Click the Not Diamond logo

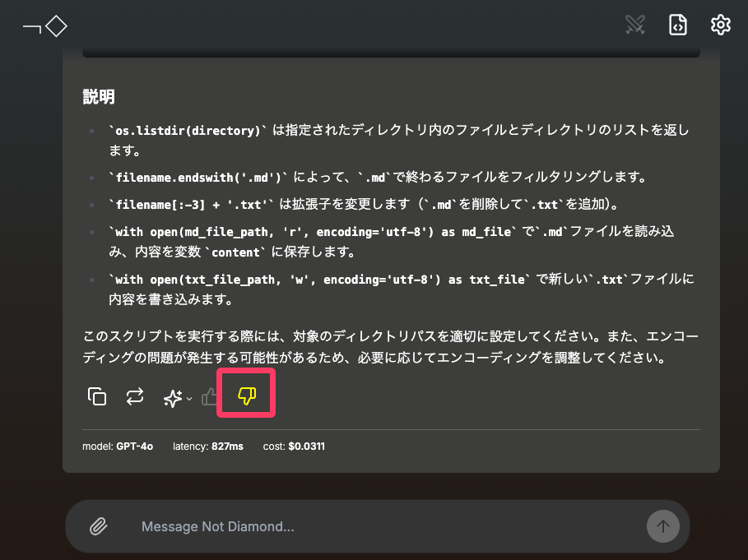click(45, 26)
